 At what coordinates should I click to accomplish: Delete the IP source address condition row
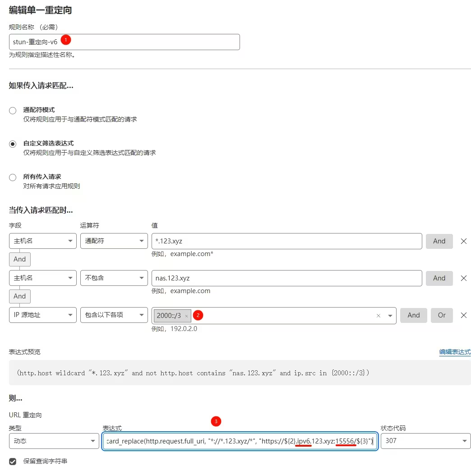pos(463,315)
